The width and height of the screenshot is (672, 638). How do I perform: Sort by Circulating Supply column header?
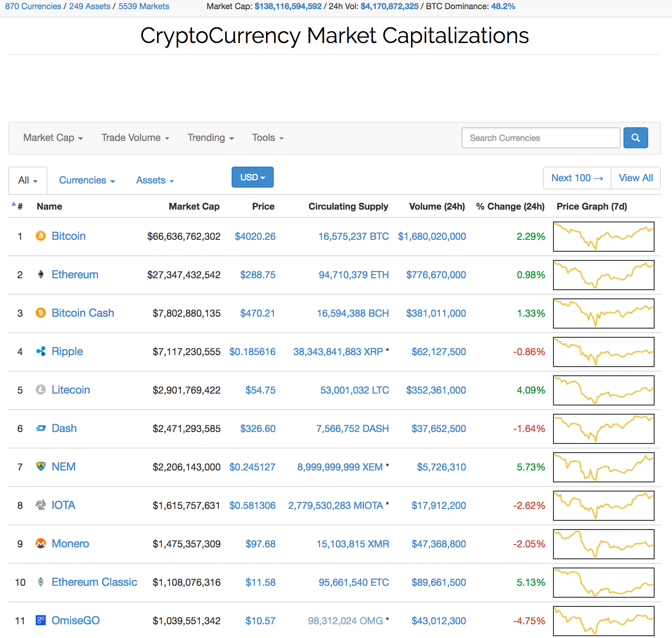348,206
